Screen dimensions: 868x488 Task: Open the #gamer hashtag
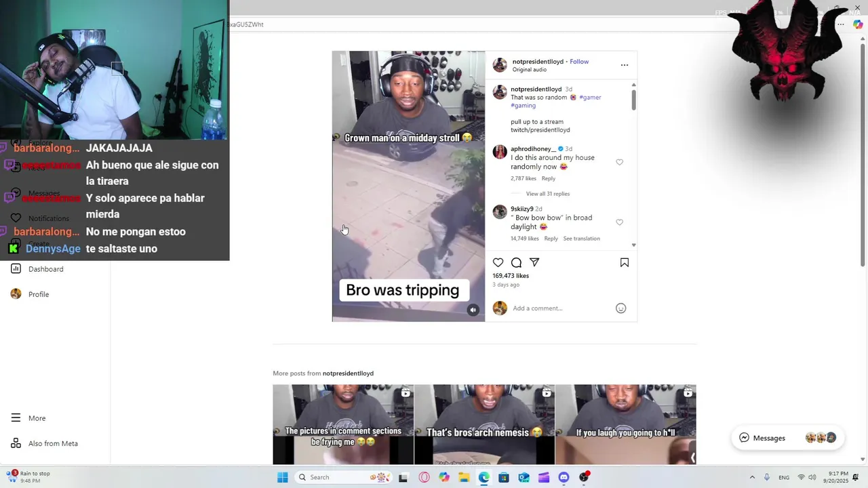pyautogui.click(x=590, y=98)
